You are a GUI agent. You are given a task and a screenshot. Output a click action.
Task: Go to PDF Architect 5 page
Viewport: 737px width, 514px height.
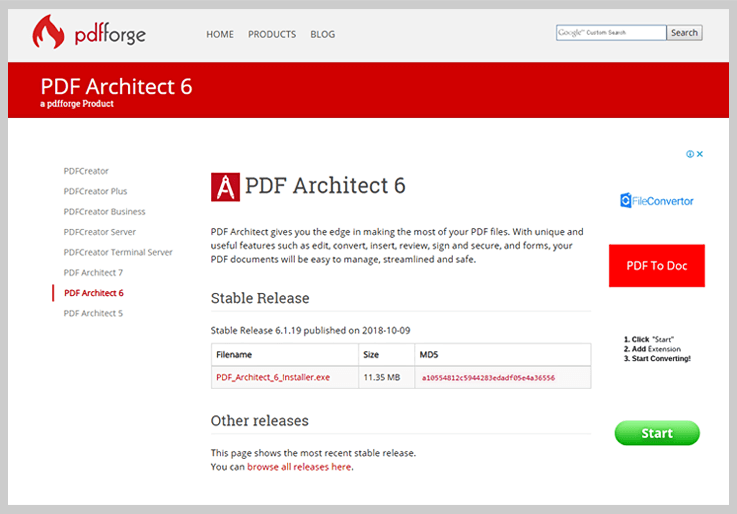tap(93, 313)
